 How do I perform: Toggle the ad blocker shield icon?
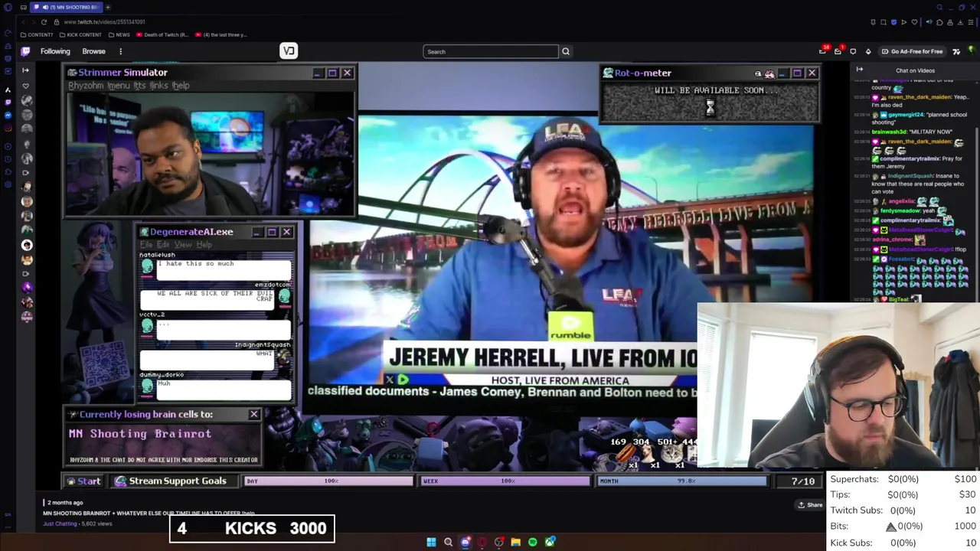click(x=893, y=22)
